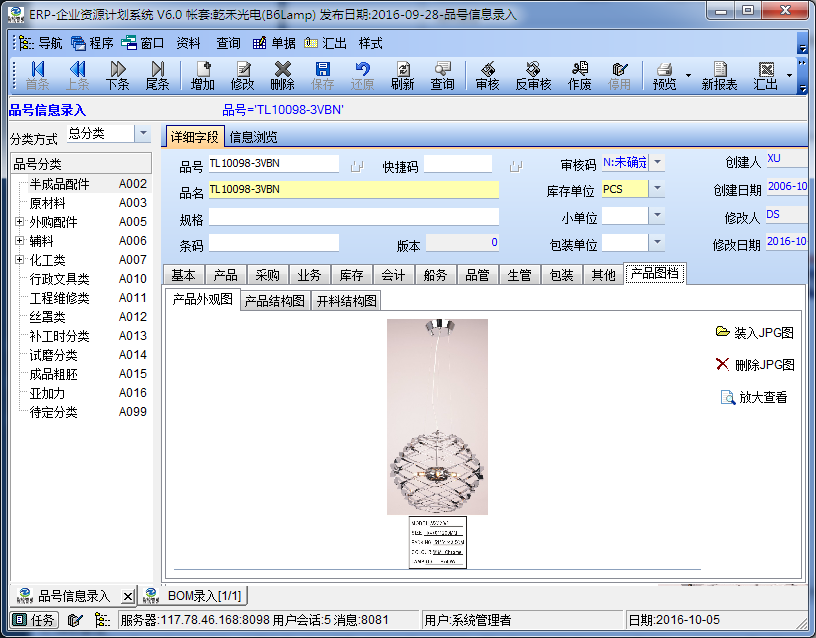Open the 分类方式 dropdown

coord(143,134)
